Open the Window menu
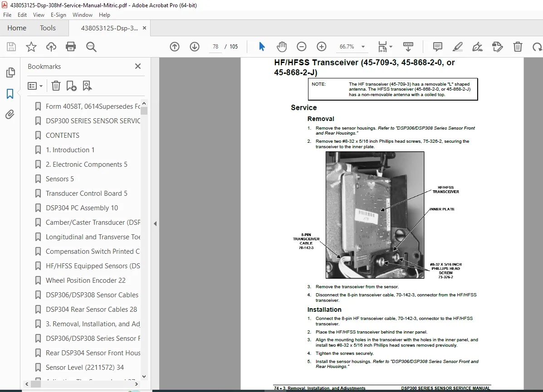This screenshot has width=543, height=392. point(83,15)
